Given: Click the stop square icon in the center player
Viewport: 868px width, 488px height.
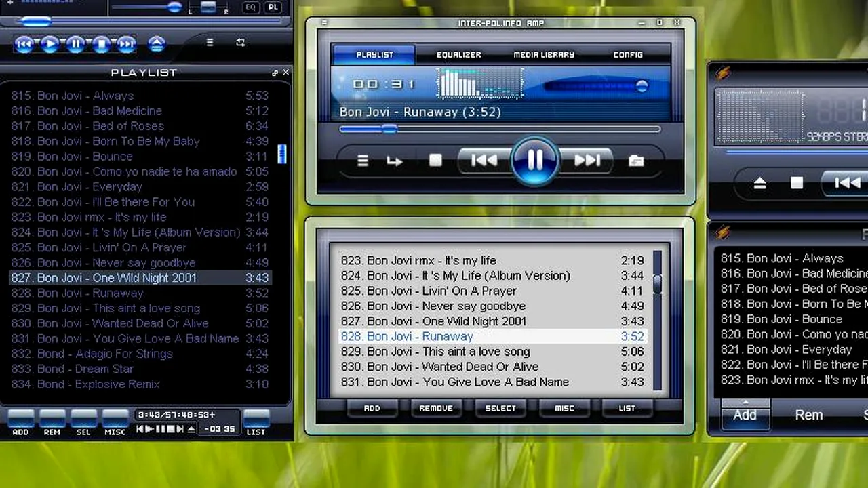Looking at the screenshot, I should click(435, 161).
